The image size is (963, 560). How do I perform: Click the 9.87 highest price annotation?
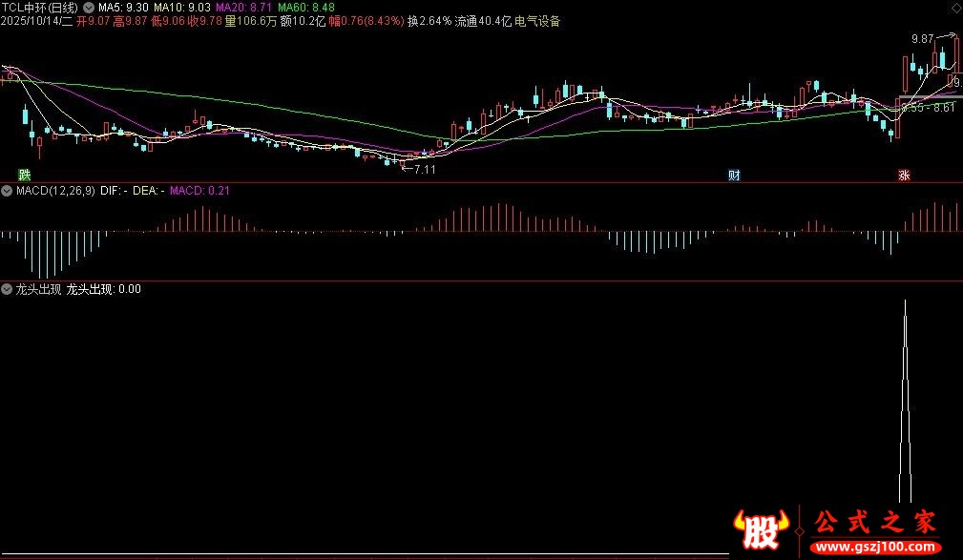[923, 39]
